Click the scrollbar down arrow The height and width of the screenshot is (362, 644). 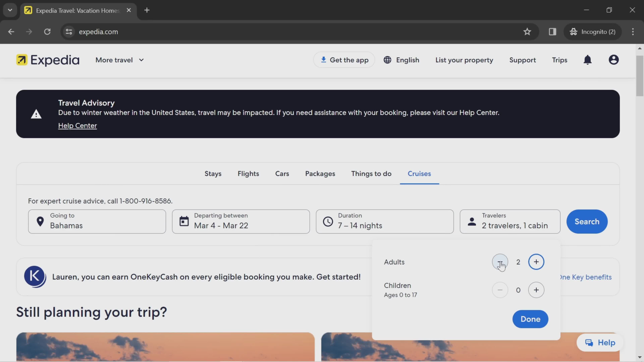(639, 357)
